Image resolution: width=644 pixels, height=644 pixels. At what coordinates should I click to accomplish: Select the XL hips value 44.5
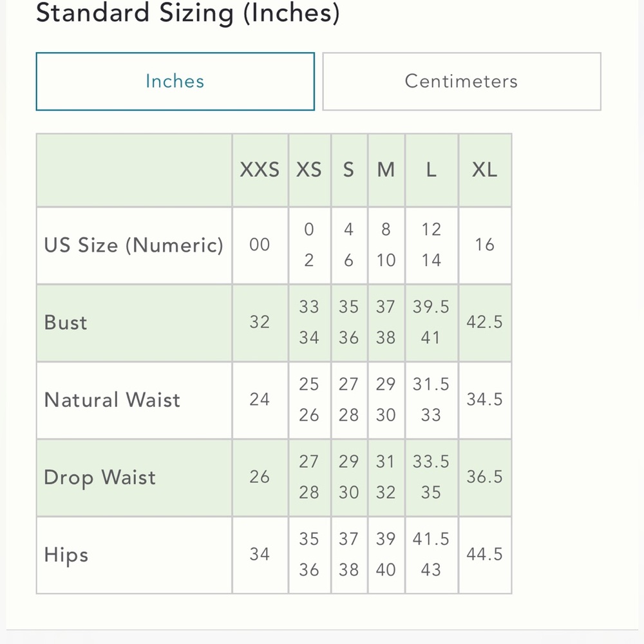click(484, 554)
